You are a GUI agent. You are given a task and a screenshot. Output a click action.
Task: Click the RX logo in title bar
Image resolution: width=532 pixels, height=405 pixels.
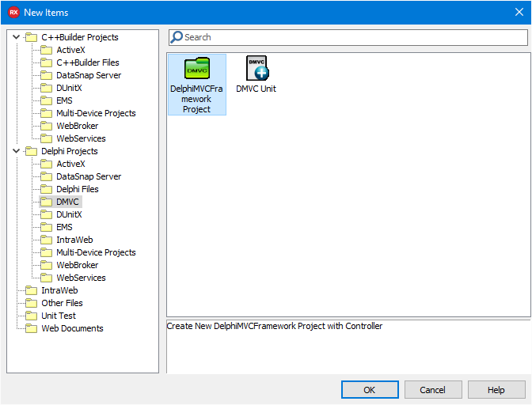13,13
